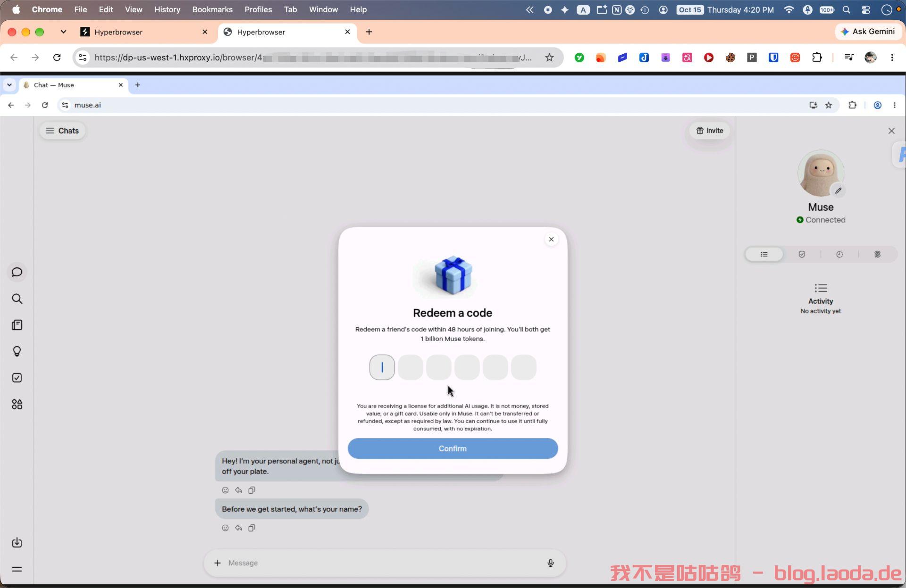Viewport: 906px width, 588px height.
Task: Click the Message input field
Action: 385,563
